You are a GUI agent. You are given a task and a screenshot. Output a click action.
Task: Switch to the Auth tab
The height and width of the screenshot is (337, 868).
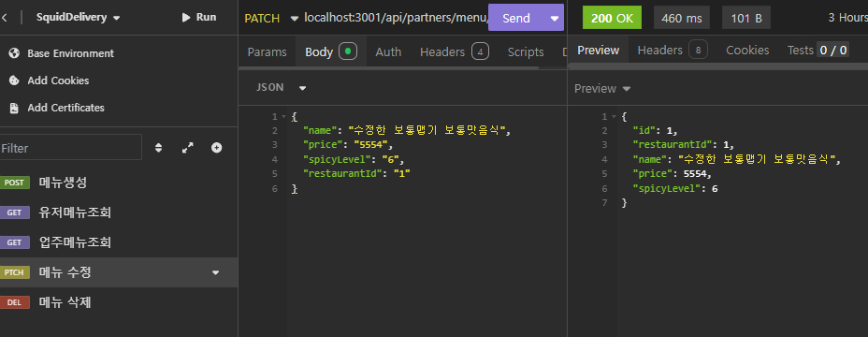388,52
